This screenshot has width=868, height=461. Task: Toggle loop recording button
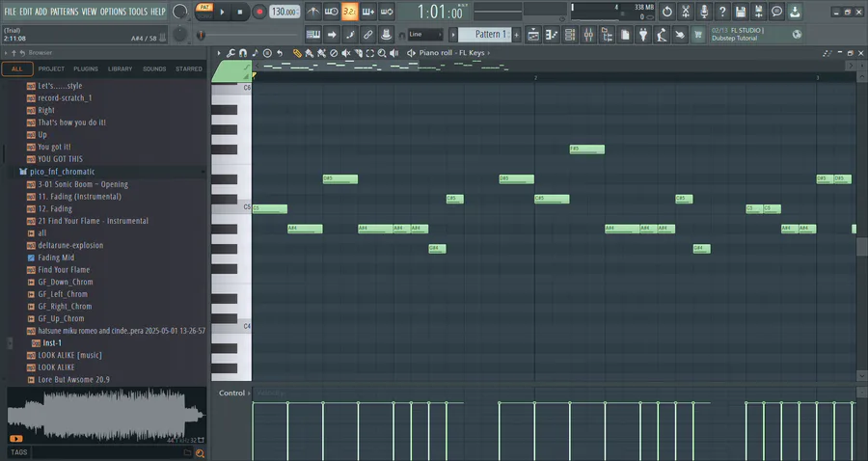pyautogui.click(x=387, y=11)
